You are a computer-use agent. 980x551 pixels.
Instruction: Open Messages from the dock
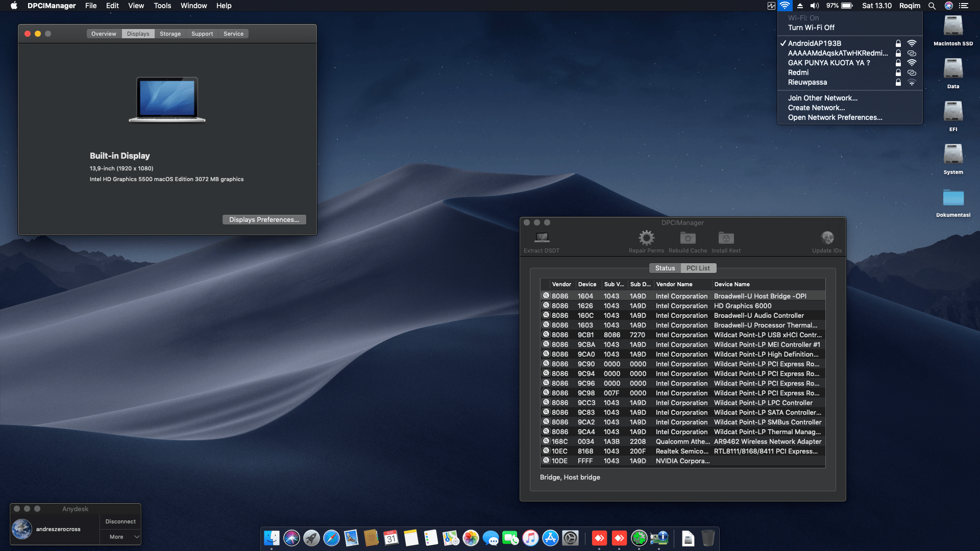click(491, 538)
